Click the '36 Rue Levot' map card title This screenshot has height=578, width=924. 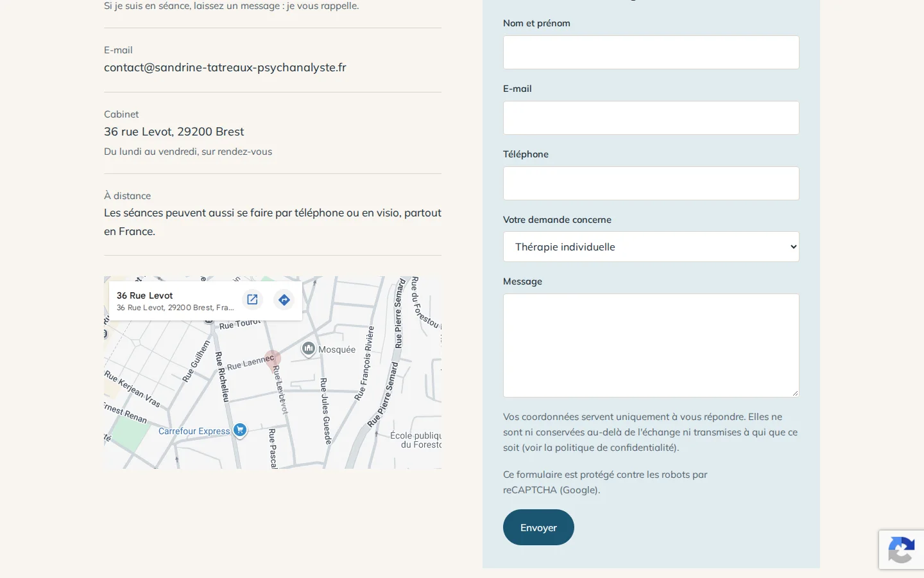click(145, 295)
